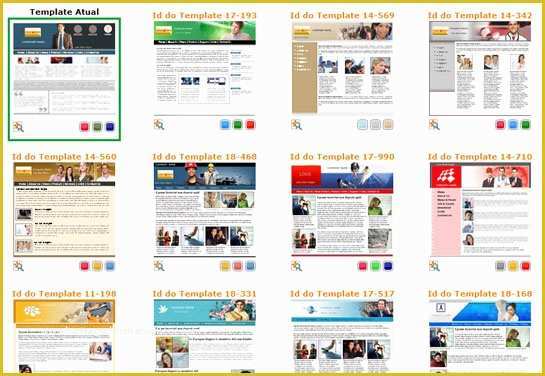Select the blue swatch under Template 14-560
Viewport: 545px width, 376px height.
click(110, 266)
